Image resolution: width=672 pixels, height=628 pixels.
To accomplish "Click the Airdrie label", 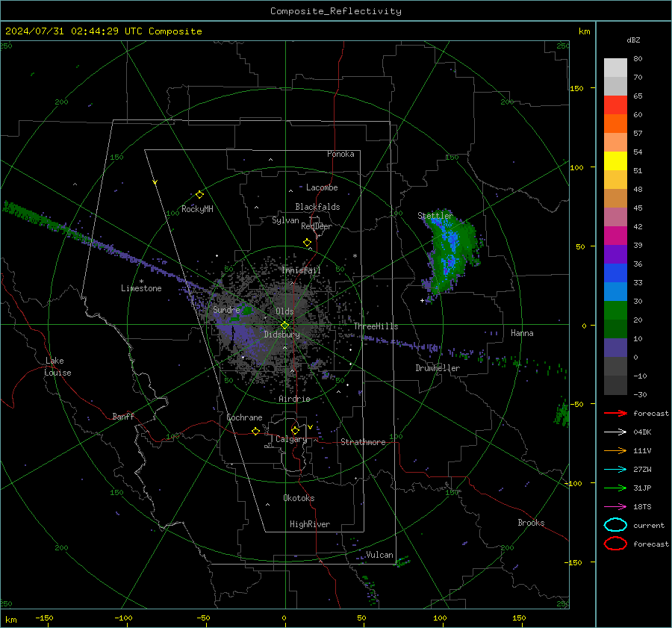I will click(x=294, y=399).
